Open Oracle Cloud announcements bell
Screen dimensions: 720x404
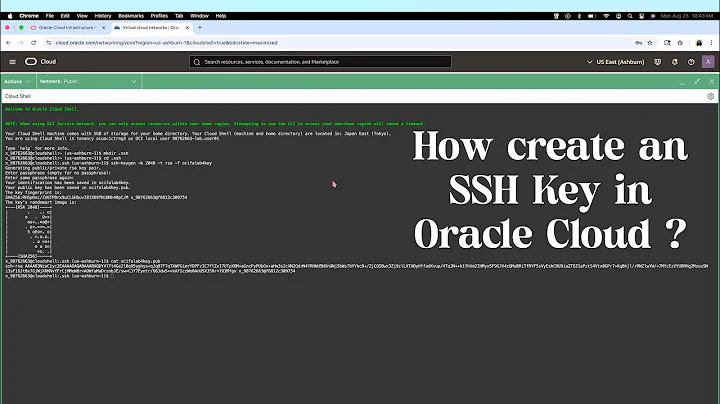(x=675, y=62)
